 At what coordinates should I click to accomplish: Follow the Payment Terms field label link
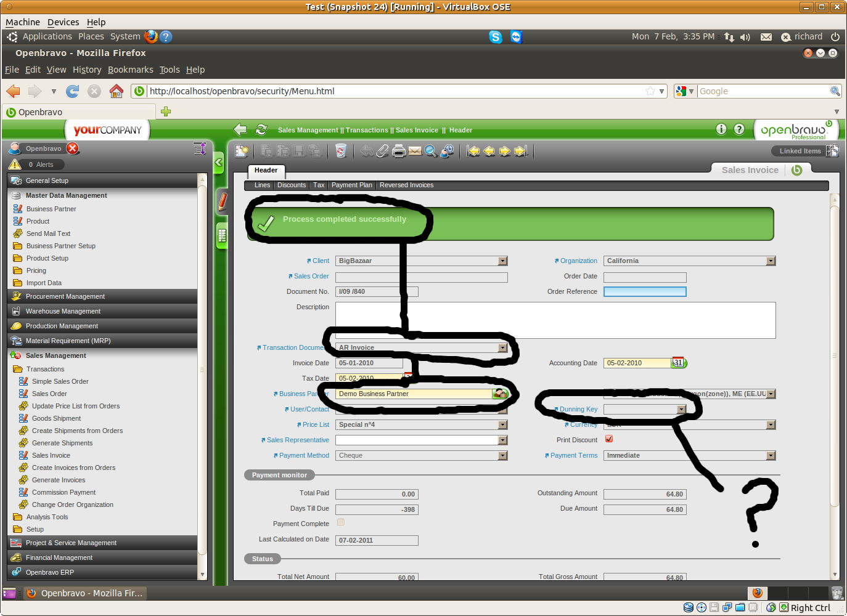[x=574, y=456]
